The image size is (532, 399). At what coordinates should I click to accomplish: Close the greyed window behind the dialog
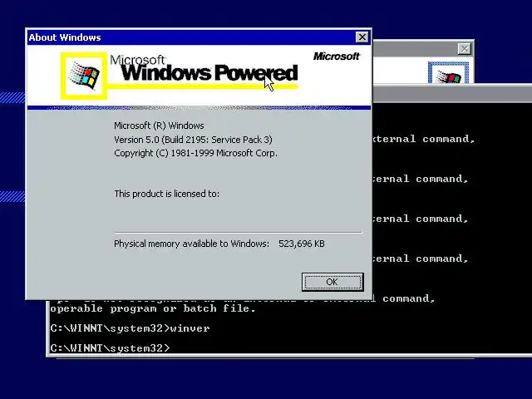(x=464, y=49)
